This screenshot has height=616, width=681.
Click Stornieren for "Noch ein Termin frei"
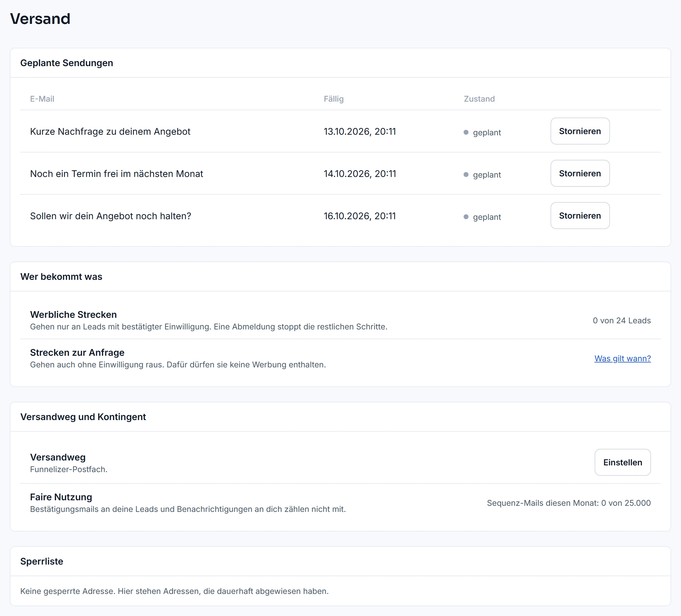(580, 173)
